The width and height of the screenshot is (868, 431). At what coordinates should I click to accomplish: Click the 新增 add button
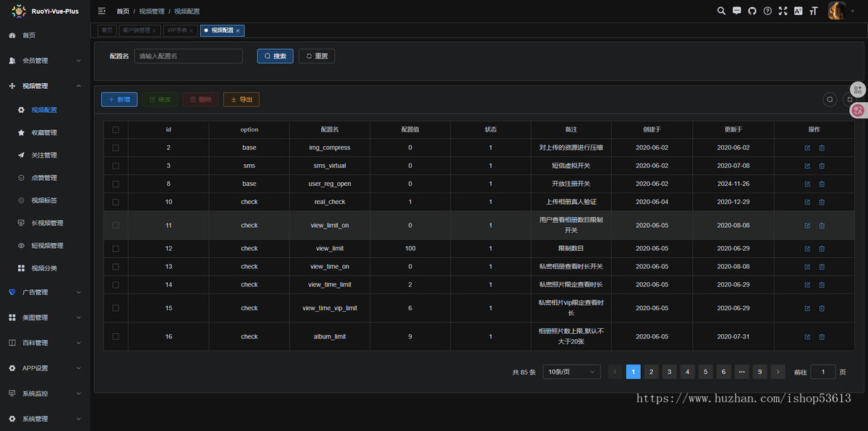119,100
